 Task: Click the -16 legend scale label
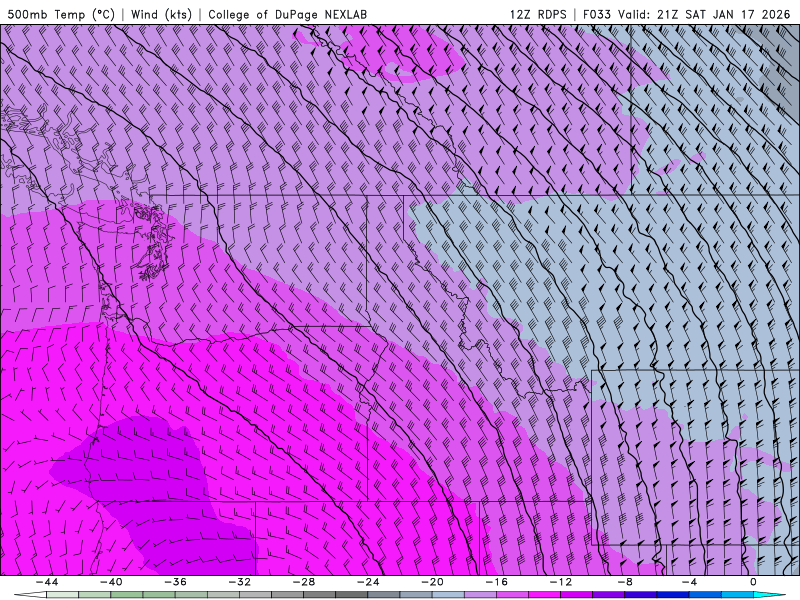(x=496, y=582)
